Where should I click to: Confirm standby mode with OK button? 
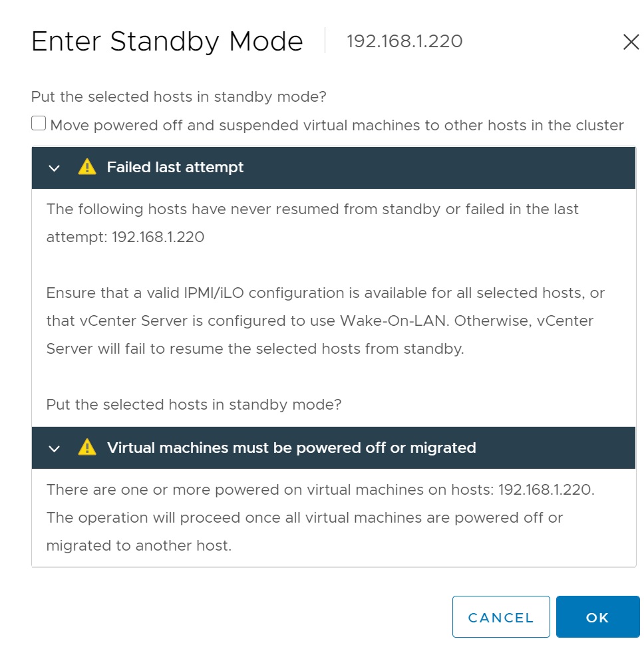597,617
